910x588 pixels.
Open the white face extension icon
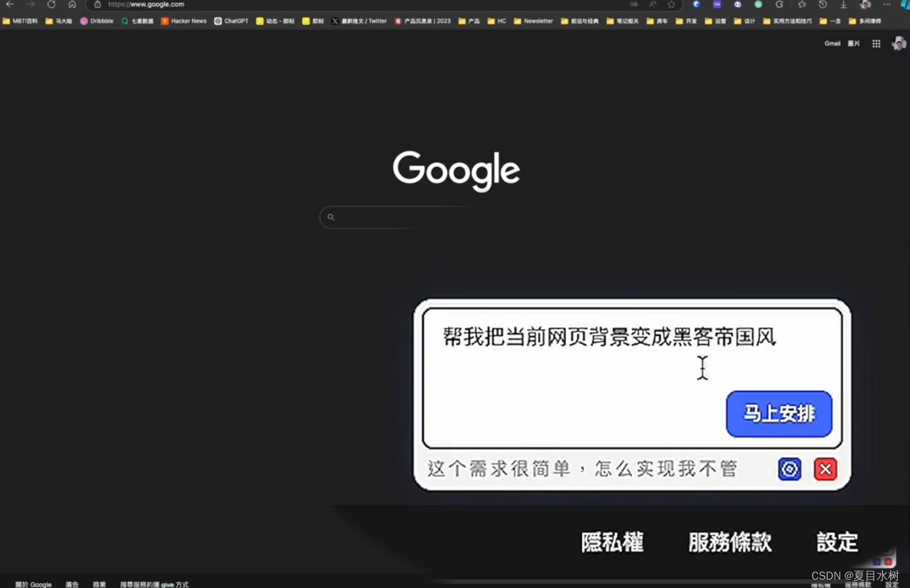pyautogui.click(x=738, y=4)
